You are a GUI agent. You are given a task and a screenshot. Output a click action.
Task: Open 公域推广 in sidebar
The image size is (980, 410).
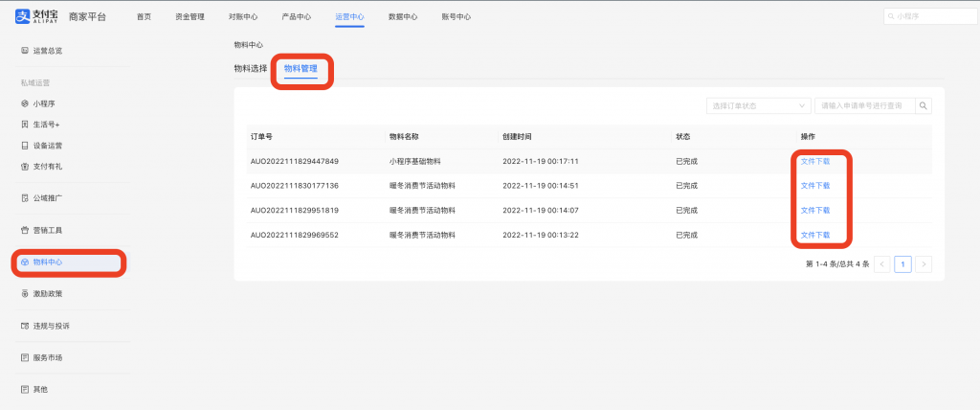point(48,198)
